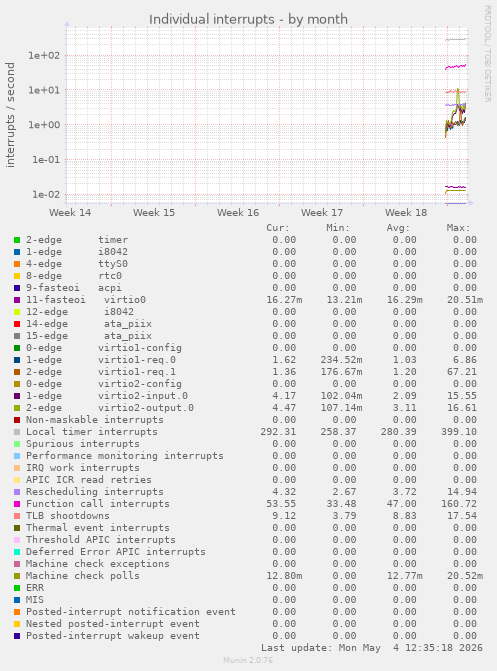This screenshot has width=497, height=671.
Task: Click the magenta Function call interrupts swatch
Action: coord(17,504)
